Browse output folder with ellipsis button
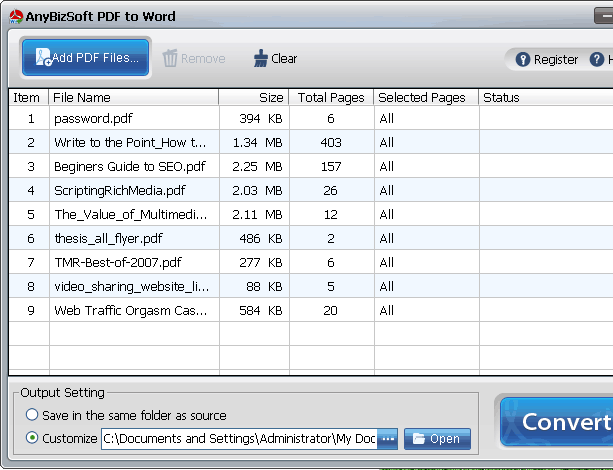The height and width of the screenshot is (470, 613). pyautogui.click(x=388, y=439)
